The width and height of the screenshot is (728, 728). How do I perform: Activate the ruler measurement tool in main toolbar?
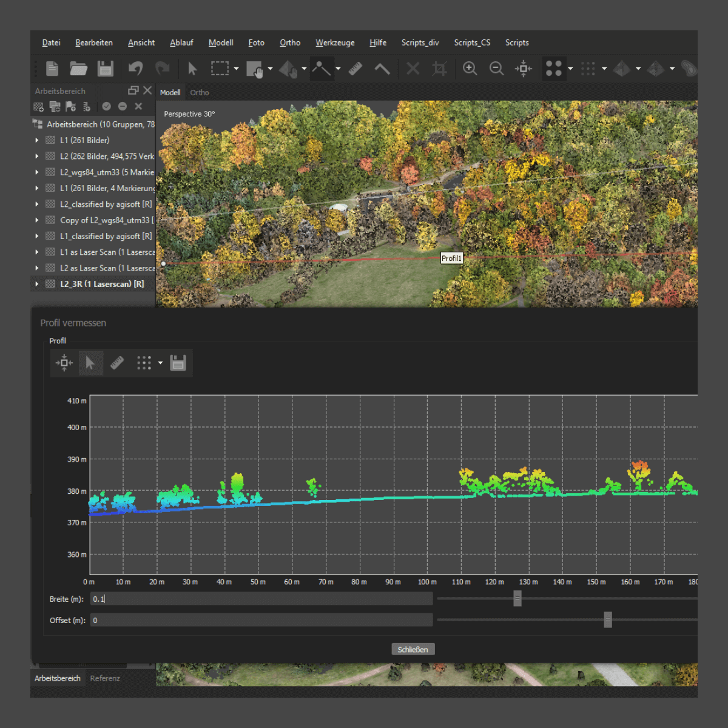(356, 69)
